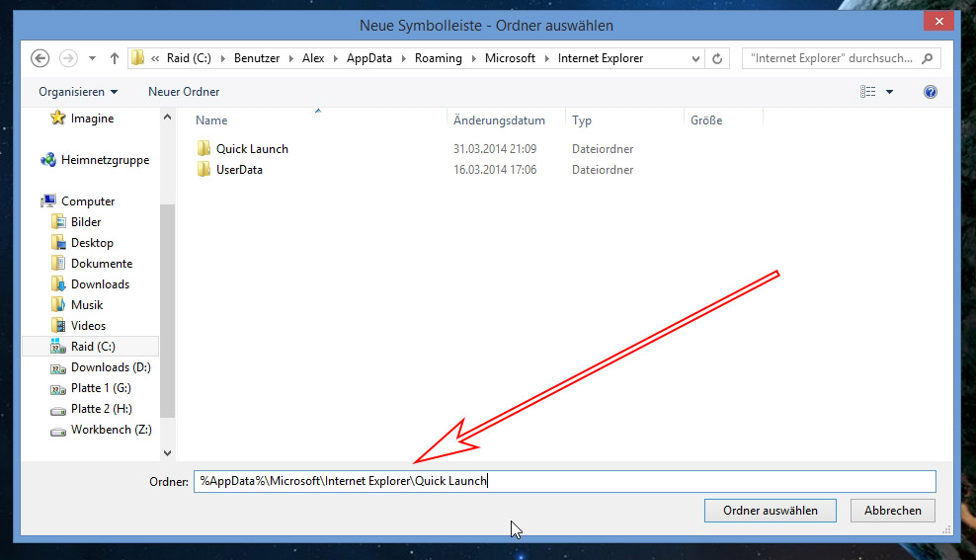Sort by the Änderungsdatum column header

[499, 120]
